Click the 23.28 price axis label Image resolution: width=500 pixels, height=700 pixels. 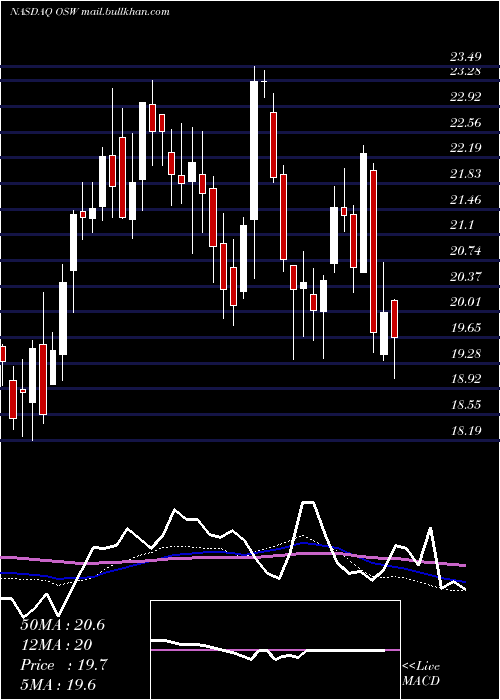[x=466, y=71]
